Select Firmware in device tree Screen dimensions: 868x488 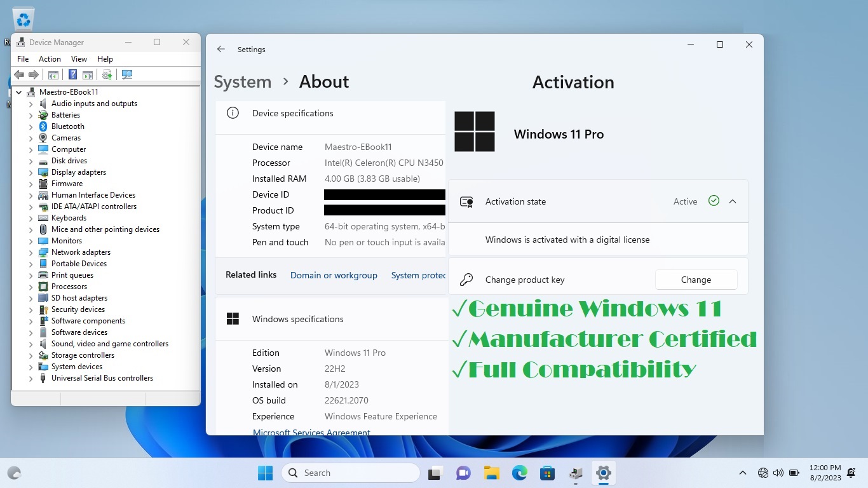pos(67,184)
